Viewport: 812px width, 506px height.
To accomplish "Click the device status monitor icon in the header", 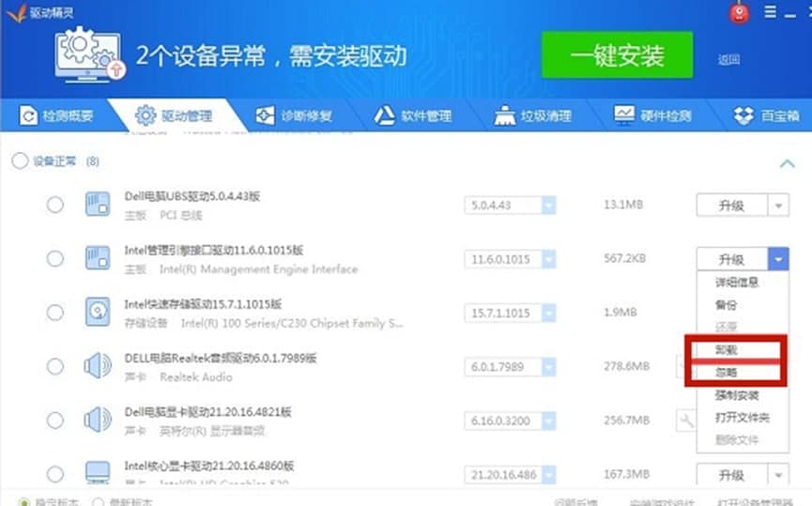I will point(89,54).
